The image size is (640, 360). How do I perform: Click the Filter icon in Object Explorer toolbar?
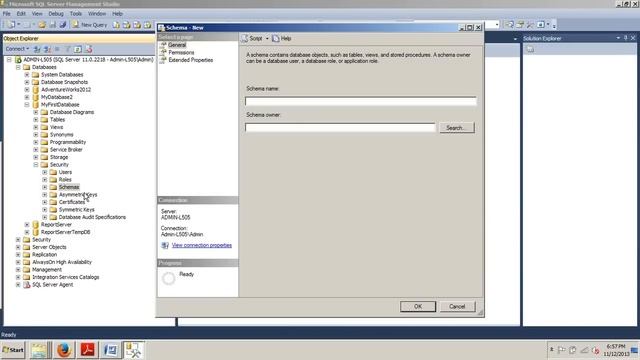pos(68,49)
